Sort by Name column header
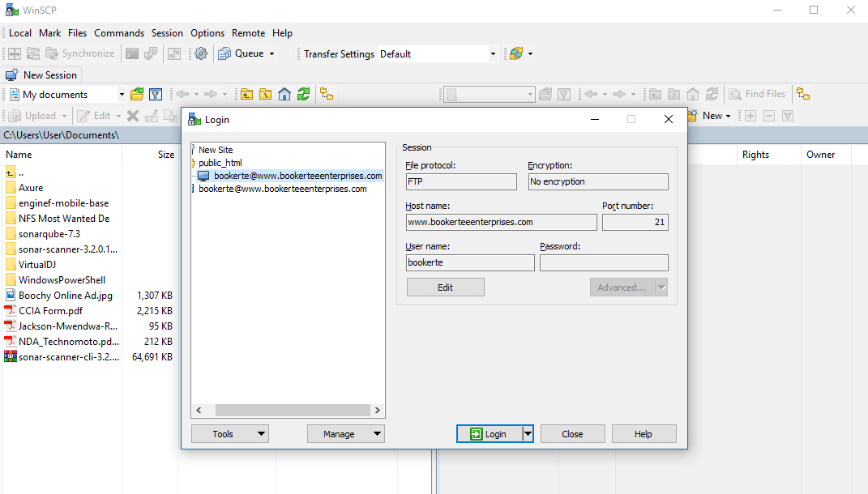The height and width of the screenshot is (494, 868). click(x=19, y=155)
